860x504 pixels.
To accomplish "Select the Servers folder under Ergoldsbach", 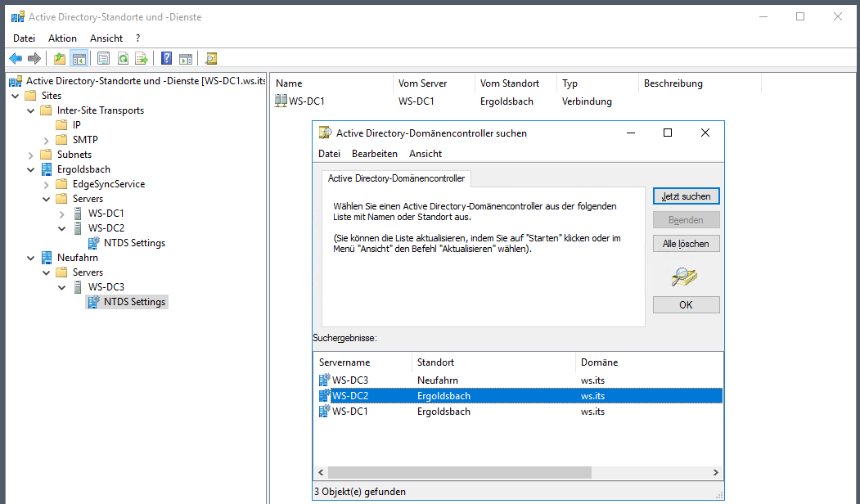I will pos(88,199).
